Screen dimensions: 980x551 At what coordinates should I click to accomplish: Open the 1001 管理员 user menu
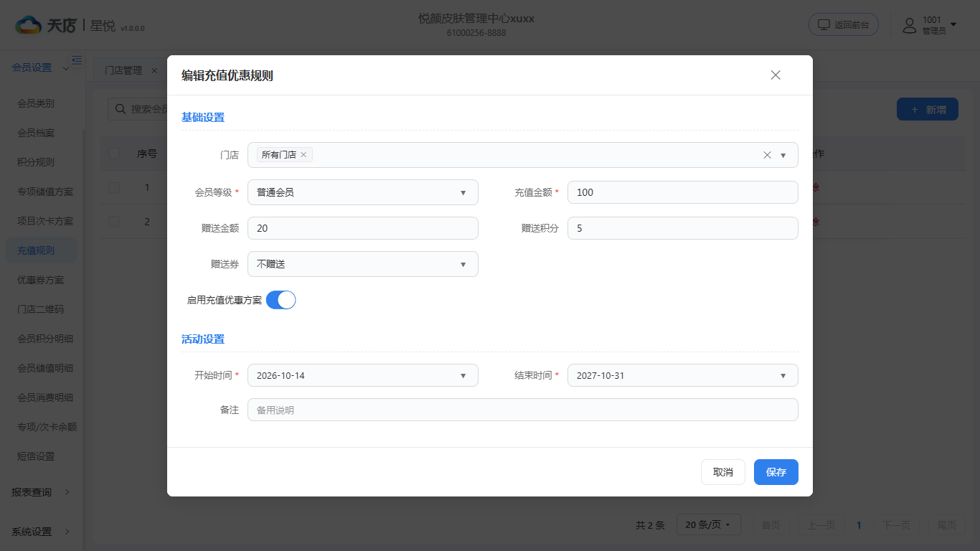tap(930, 25)
